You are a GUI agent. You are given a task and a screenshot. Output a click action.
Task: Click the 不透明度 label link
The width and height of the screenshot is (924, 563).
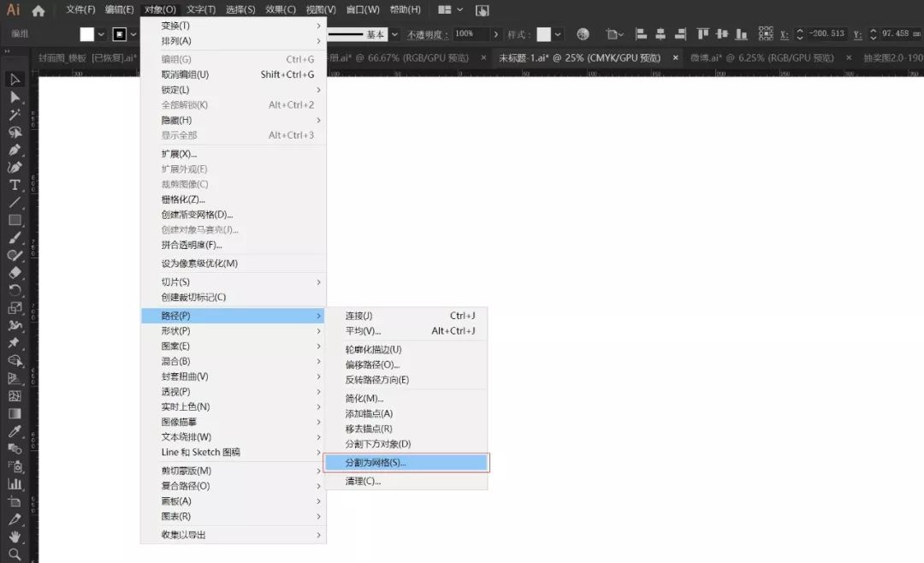point(428,34)
